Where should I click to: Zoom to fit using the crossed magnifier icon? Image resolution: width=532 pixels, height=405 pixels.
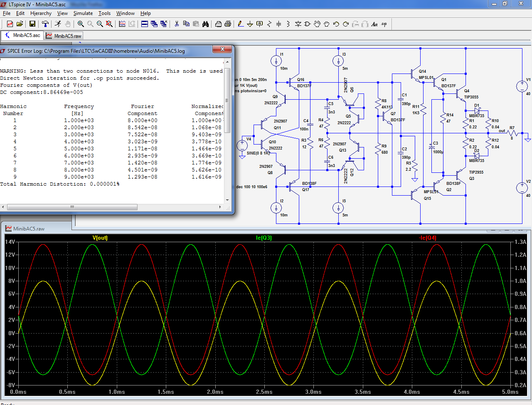(x=109, y=24)
